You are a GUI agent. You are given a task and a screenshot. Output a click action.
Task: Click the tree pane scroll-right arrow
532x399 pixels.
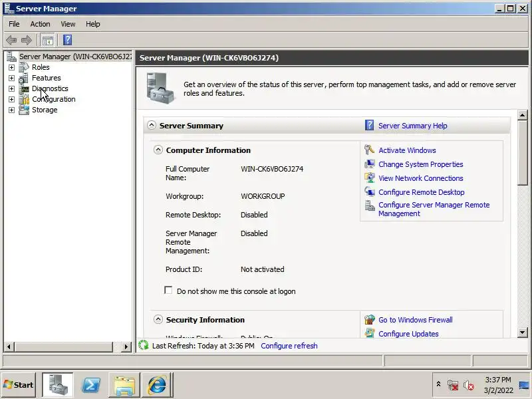(x=126, y=346)
